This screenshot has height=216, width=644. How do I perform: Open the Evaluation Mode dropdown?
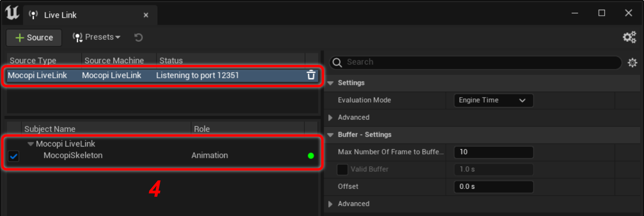point(493,100)
